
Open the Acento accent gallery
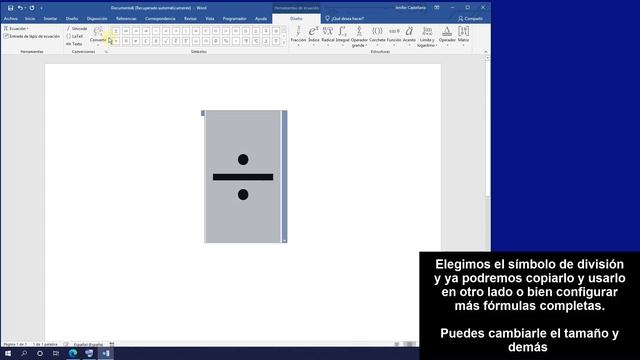(409, 36)
